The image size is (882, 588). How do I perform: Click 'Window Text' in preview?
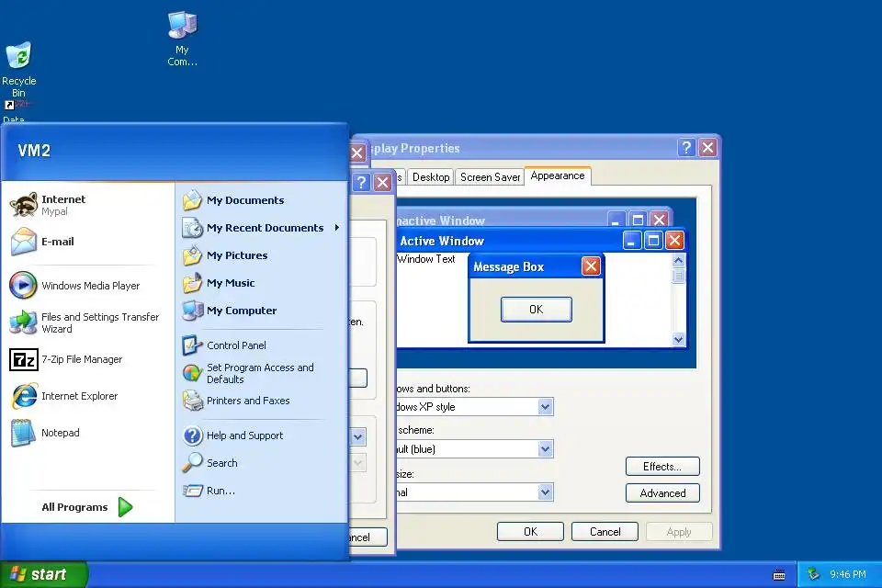425,259
